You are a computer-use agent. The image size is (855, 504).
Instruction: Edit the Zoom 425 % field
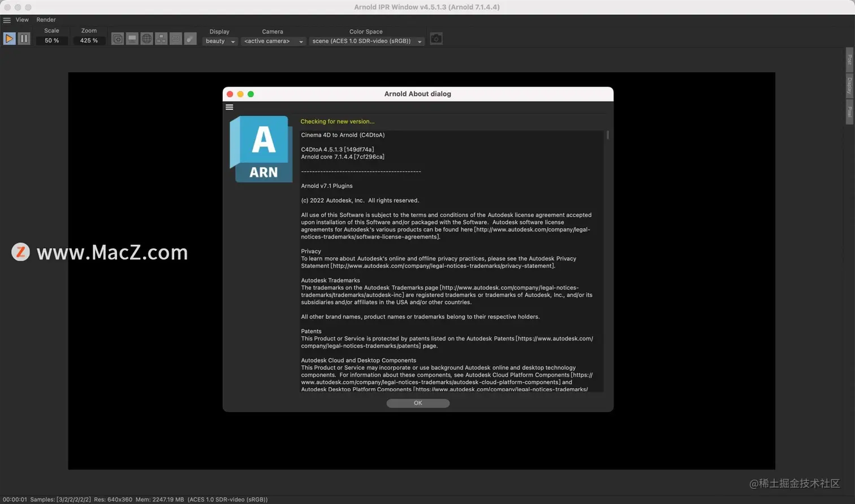pos(89,41)
